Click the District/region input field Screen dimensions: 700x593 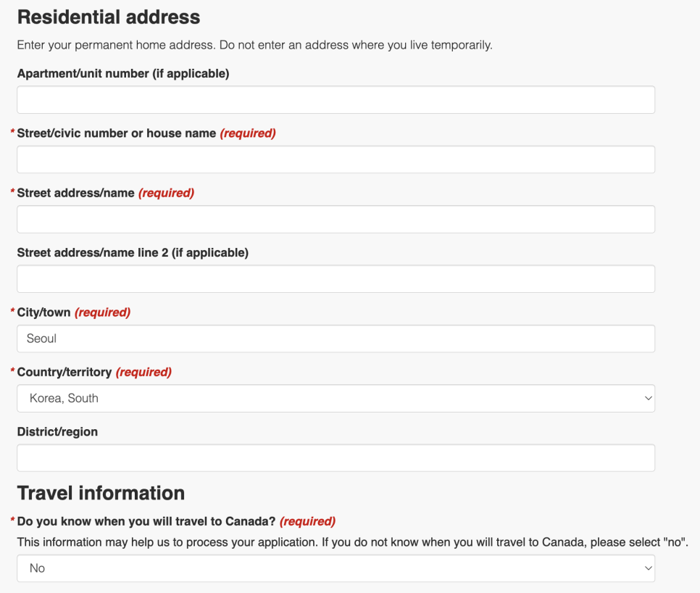pos(336,458)
